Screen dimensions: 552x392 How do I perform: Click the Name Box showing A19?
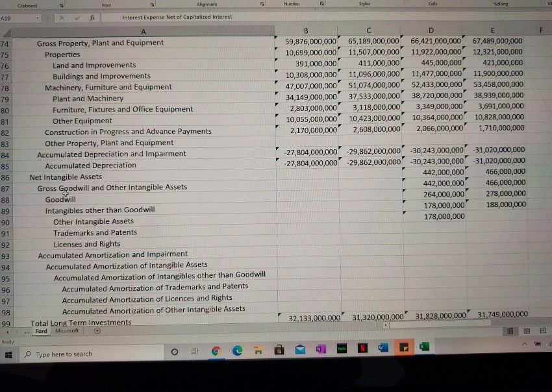(x=18, y=18)
